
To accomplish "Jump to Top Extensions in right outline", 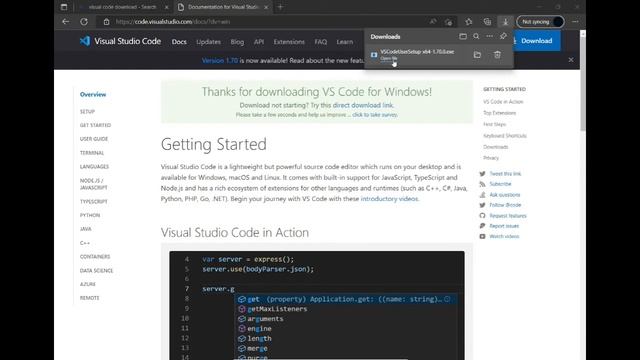I will (500, 113).
